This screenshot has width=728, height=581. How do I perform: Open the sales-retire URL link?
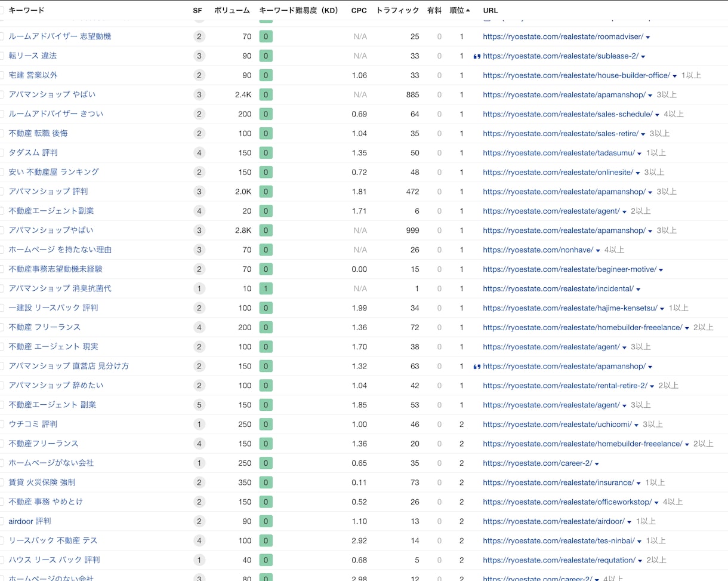(x=560, y=134)
